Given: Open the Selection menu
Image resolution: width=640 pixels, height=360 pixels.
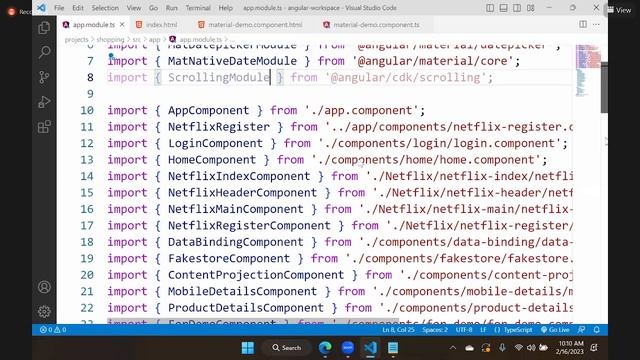Looking at the screenshot, I should pyautogui.click(x=105, y=8).
